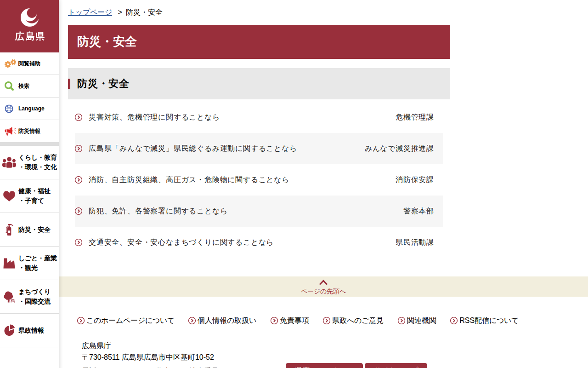
Task: Open 消防、自主防災組織、高圧ガス link
Action: (189, 180)
